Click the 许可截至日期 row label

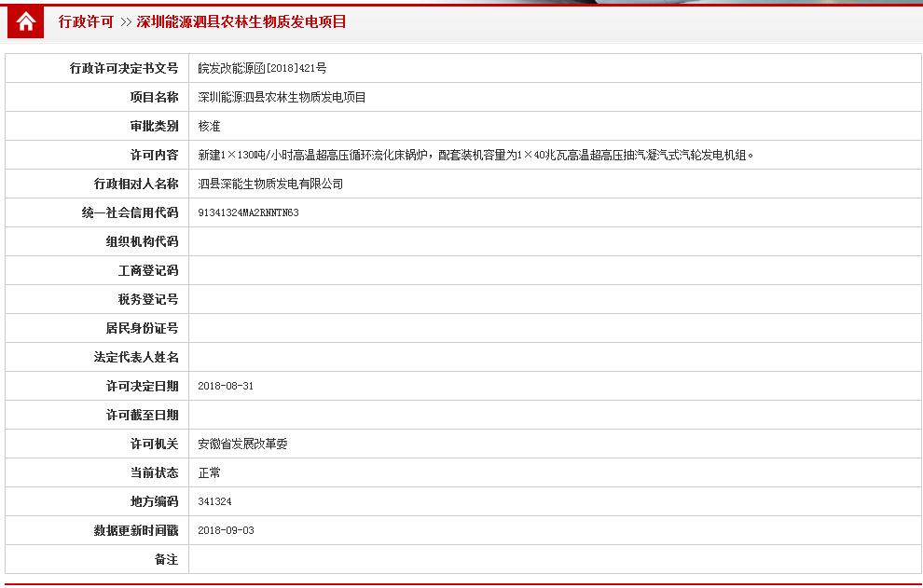point(142,415)
